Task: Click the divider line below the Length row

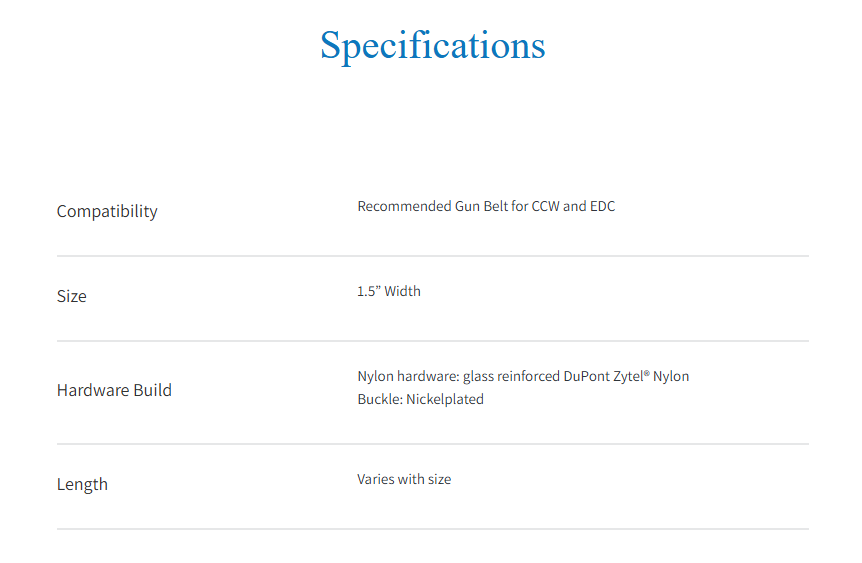Action: 432,529
